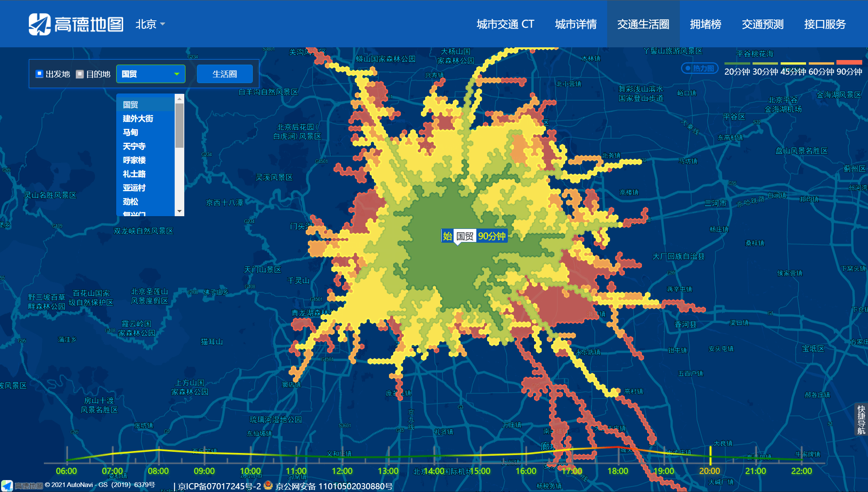Open the 交通预测 page
Screen dimensions: 868x492
tap(763, 24)
